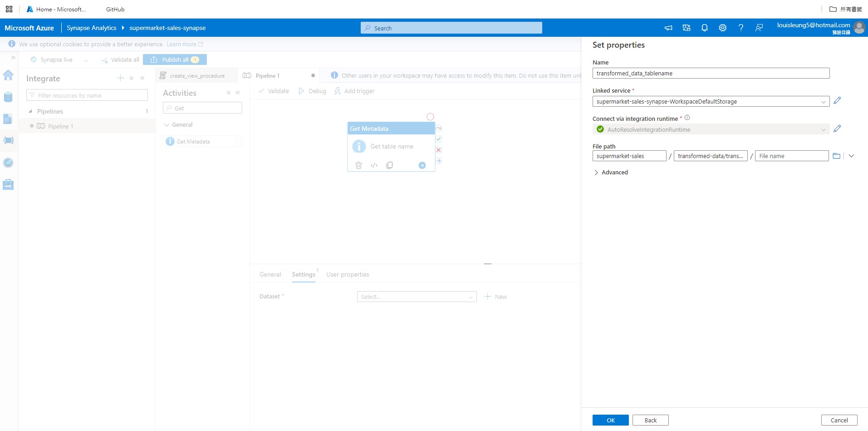This screenshot has width=868, height=431.
Task: Delete the Get Metadata activity
Action: tap(358, 165)
